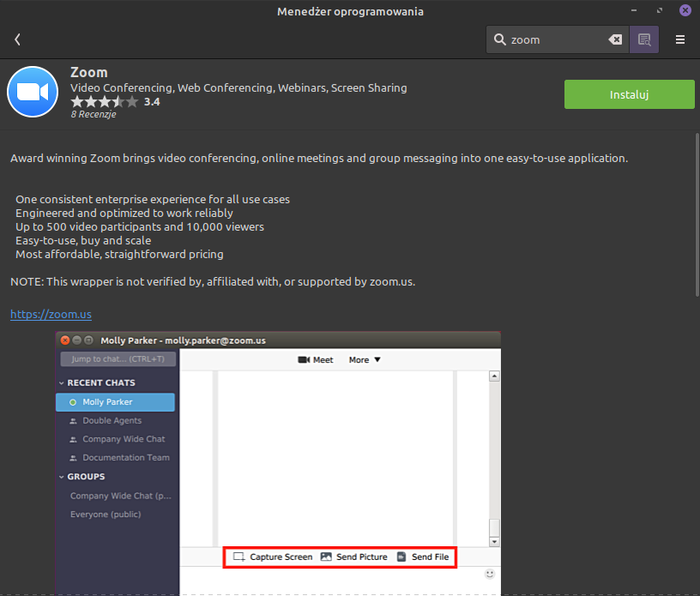Click the Meet camera icon in screenshot

[x=304, y=360]
